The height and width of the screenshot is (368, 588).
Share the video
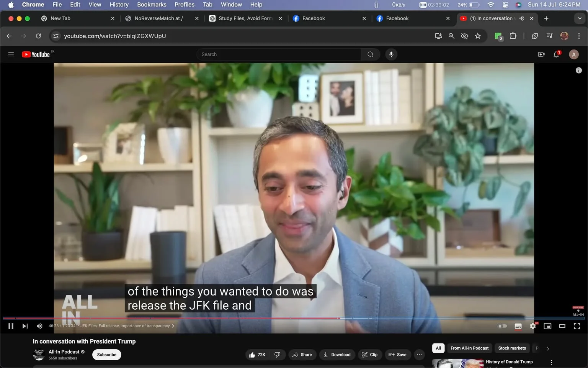tap(302, 355)
